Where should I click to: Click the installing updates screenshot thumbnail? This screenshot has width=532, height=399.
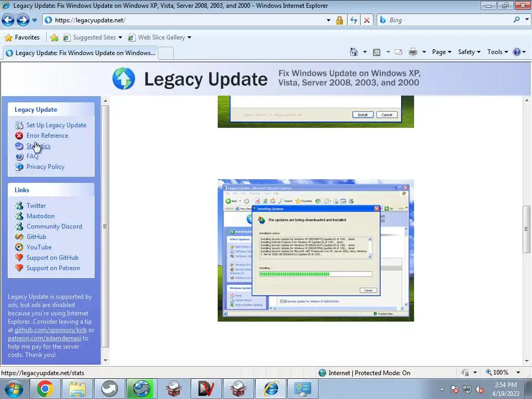[315, 250]
